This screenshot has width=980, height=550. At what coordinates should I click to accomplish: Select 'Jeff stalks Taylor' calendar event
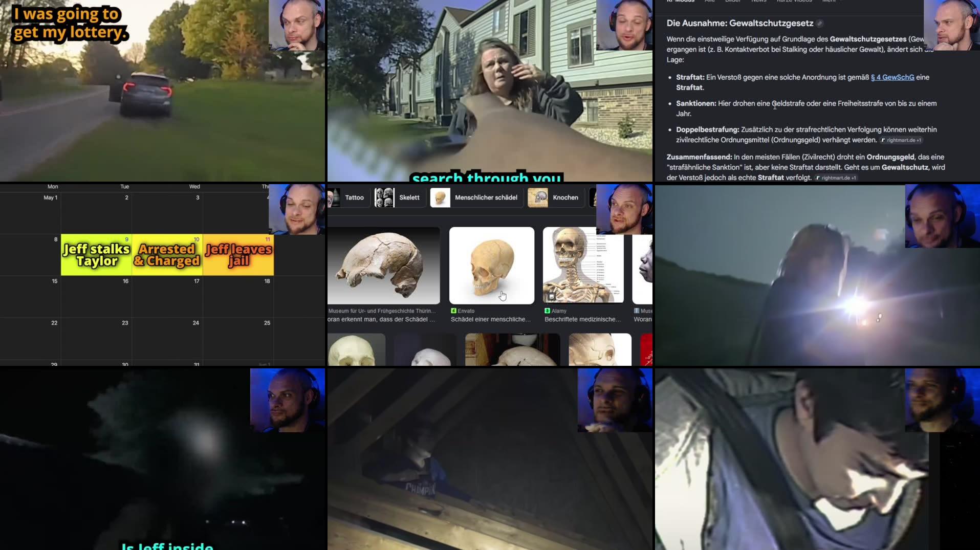coord(96,255)
